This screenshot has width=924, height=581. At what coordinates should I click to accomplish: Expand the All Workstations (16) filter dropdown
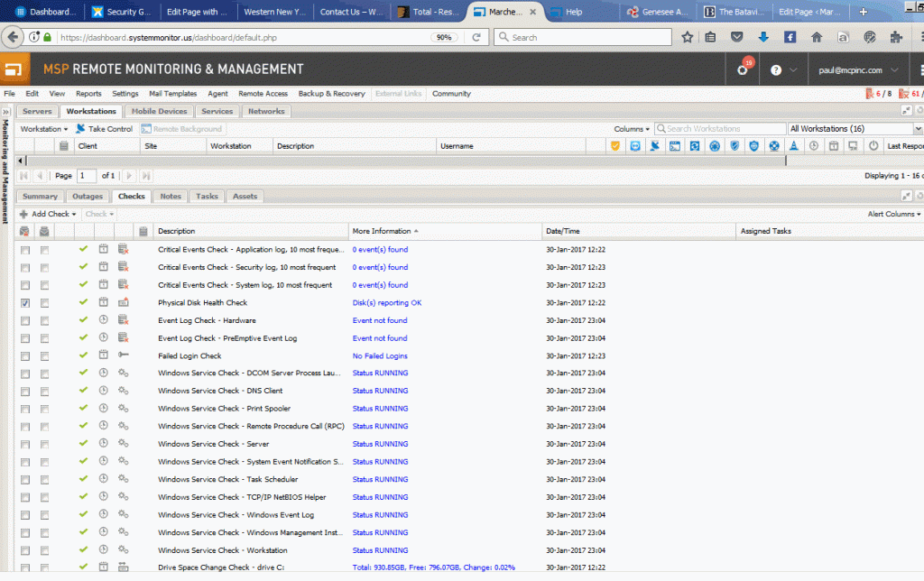(918, 128)
